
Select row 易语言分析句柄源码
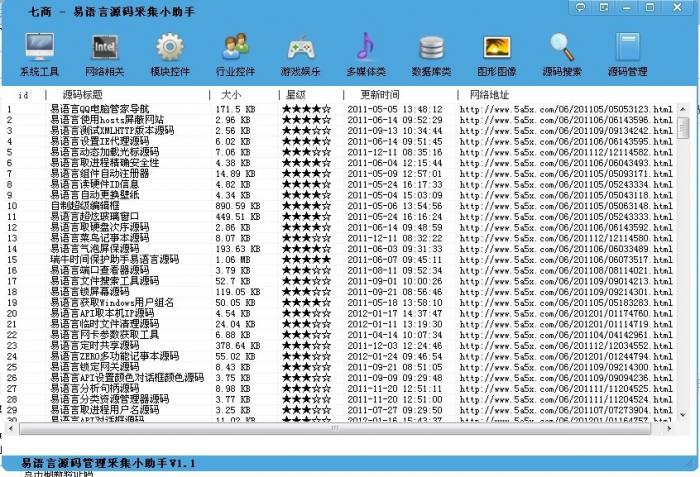pyautogui.click(x=340, y=389)
